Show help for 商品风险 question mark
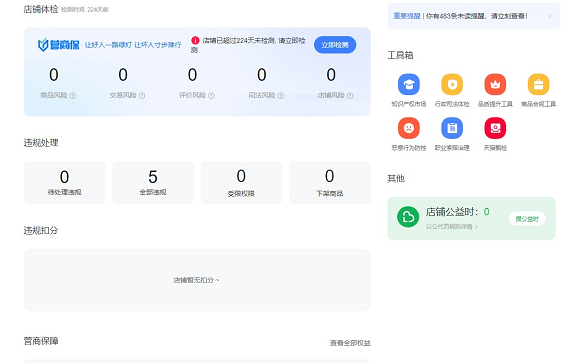This screenshot has width=564, height=363. [73, 96]
